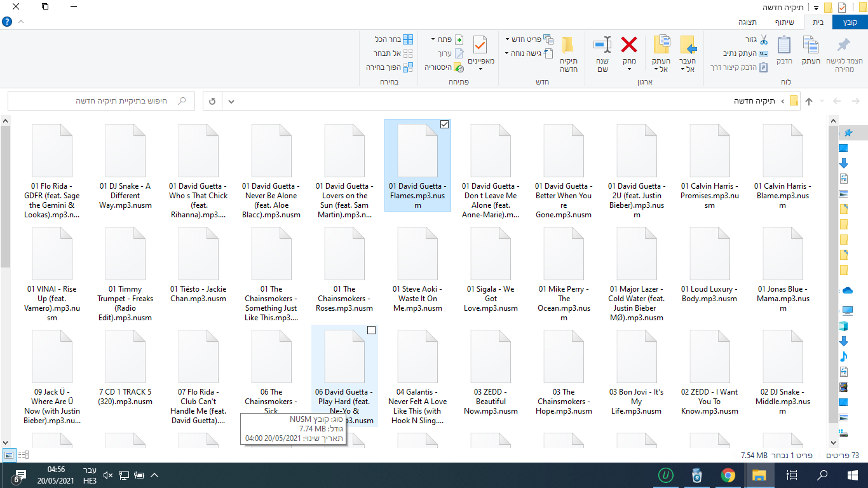Create a new folder (תיקיה חדשה)

[568, 53]
